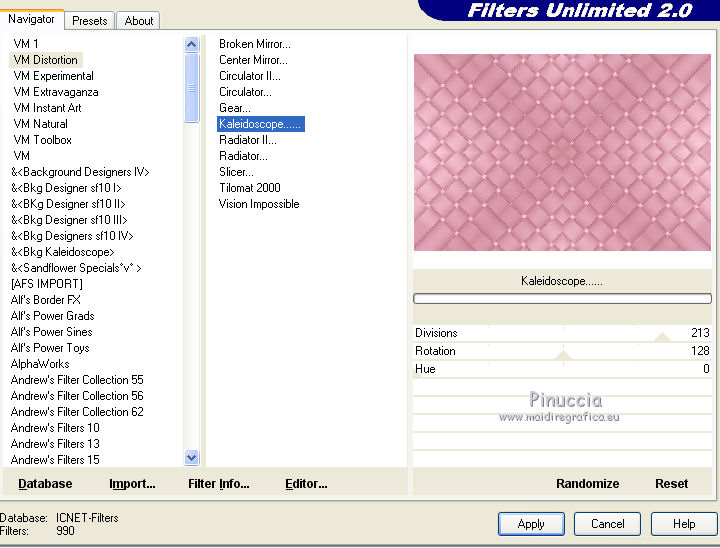Choose the Circulator II filter
Screen dimensions: 720x548
point(249,76)
